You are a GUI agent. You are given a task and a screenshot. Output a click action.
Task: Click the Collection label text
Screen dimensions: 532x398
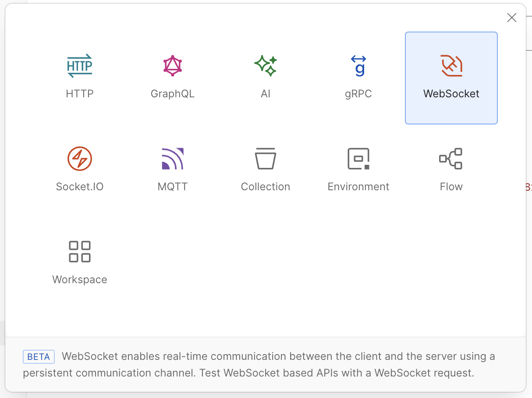coord(266,187)
